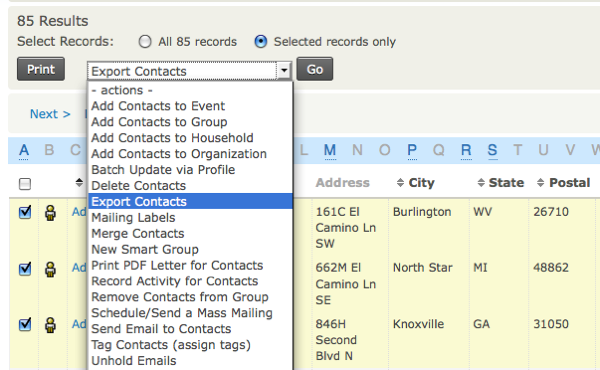Choose Unhold Emails action
The height and width of the screenshot is (370, 600).
(191, 361)
